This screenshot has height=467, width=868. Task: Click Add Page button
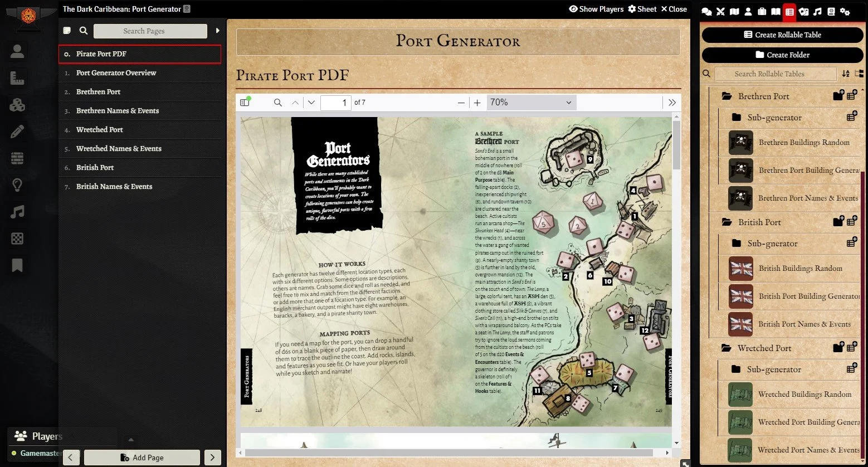tap(142, 458)
